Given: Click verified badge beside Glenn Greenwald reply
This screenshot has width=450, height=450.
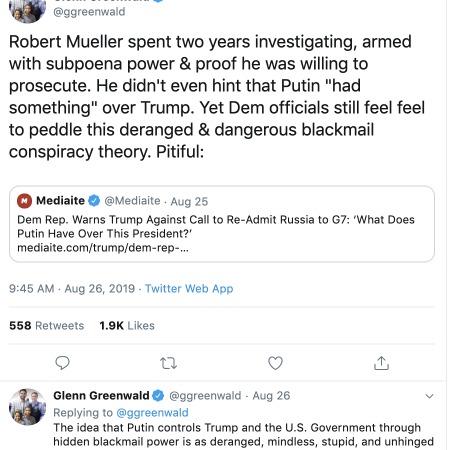Looking at the screenshot, I should point(158,396).
